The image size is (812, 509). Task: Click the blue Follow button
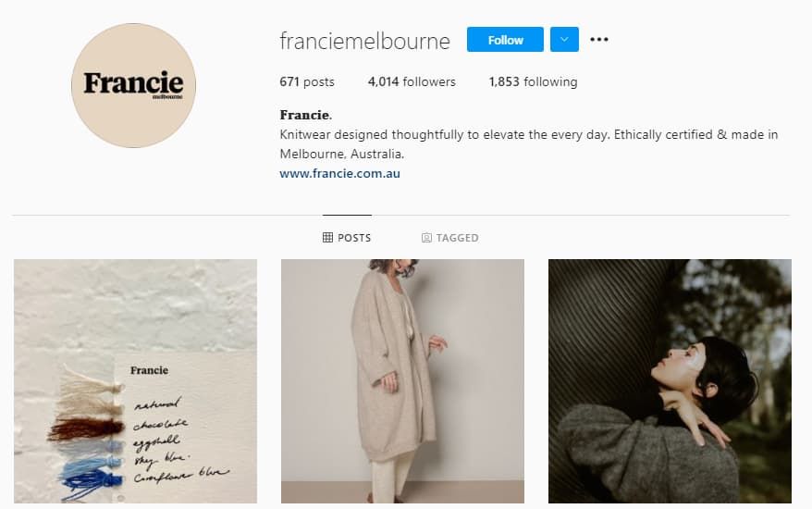tap(505, 40)
